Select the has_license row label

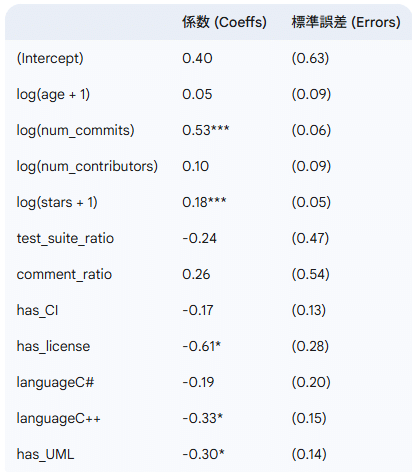tap(53, 347)
